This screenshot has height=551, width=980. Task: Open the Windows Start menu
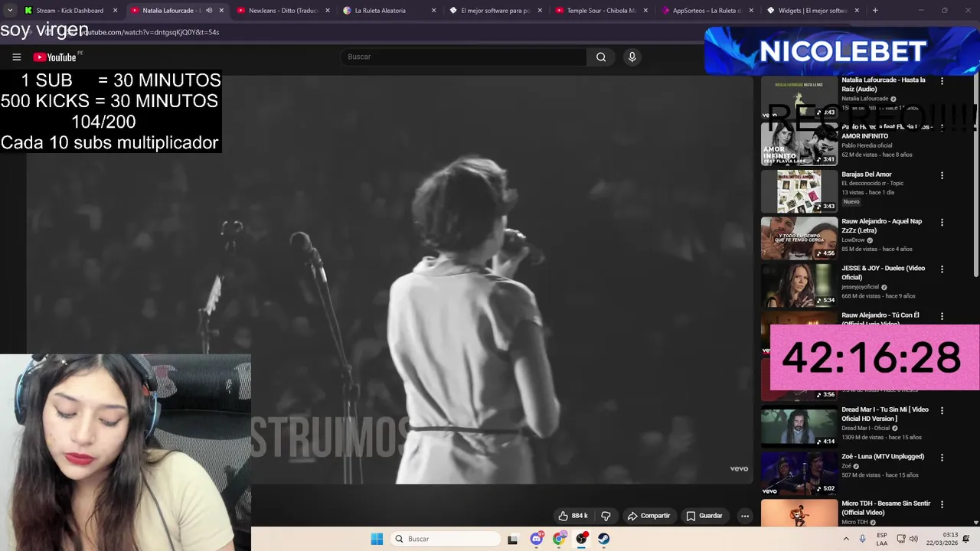pos(377,539)
